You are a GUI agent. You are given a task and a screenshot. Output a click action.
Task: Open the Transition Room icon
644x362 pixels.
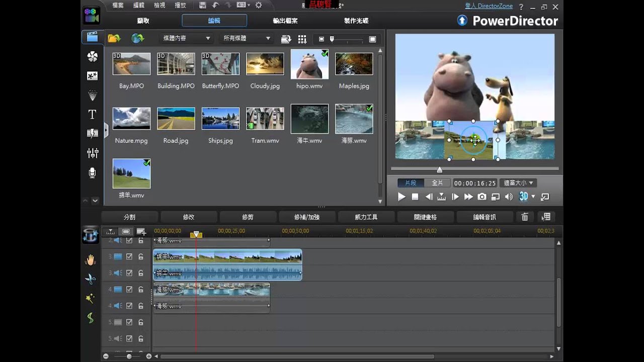[x=92, y=133]
